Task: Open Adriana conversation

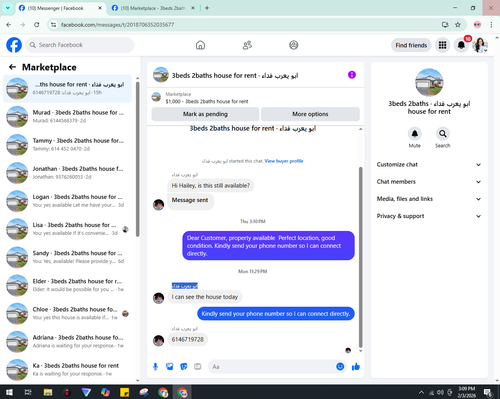Action: point(67,341)
